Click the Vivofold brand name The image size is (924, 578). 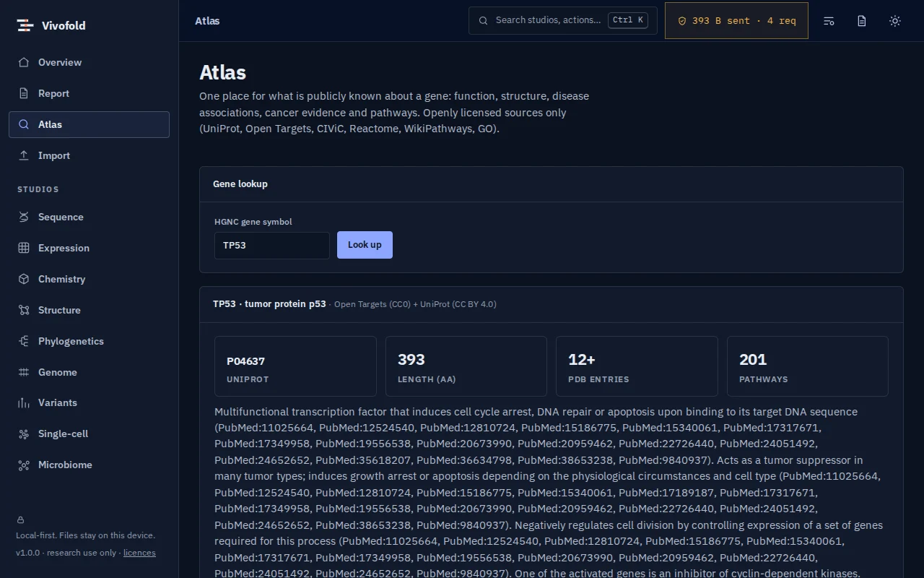tap(64, 25)
